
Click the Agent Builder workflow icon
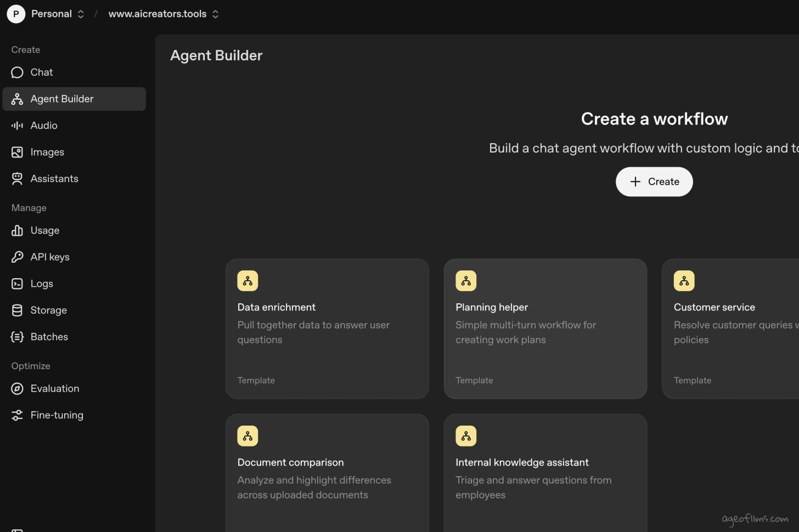17,99
